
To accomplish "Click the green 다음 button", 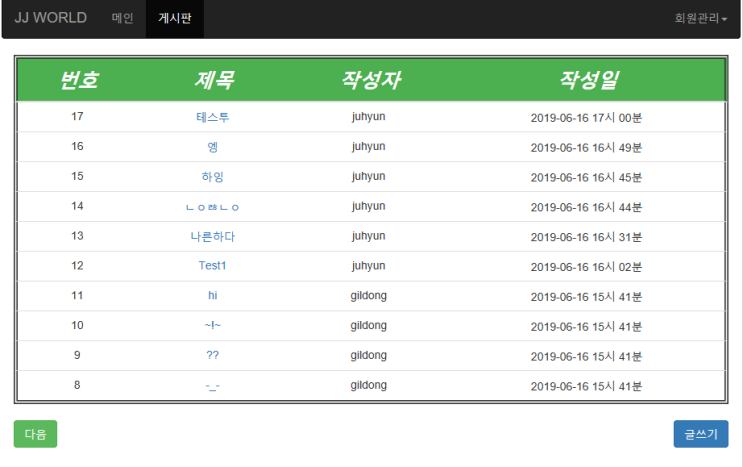I will (36, 434).
